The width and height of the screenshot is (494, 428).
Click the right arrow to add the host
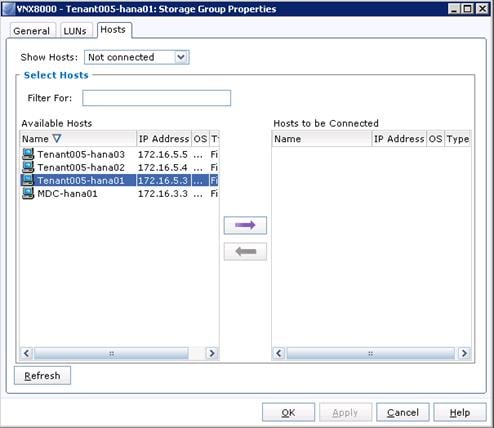click(x=245, y=225)
